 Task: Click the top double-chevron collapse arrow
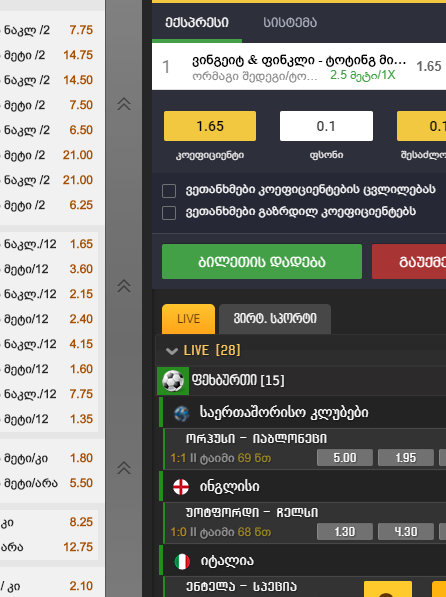(x=124, y=104)
